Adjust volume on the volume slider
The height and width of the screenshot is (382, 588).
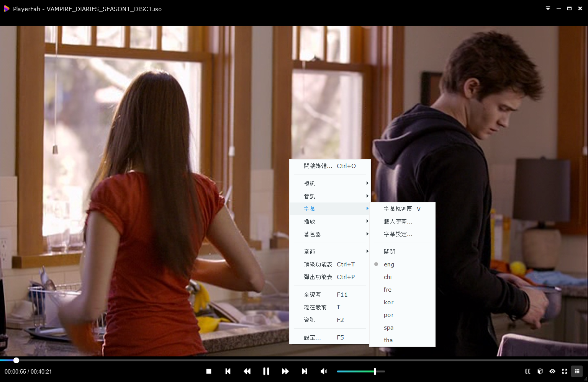click(361, 371)
